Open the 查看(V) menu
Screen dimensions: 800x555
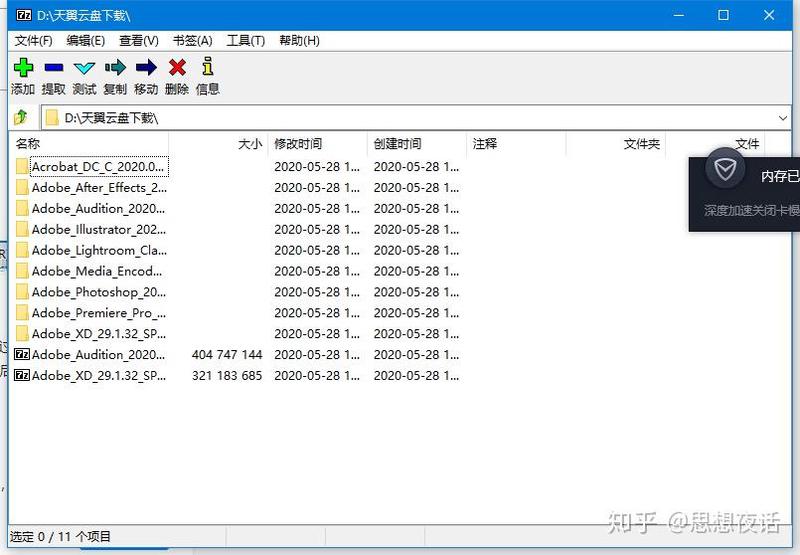coord(139,41)
